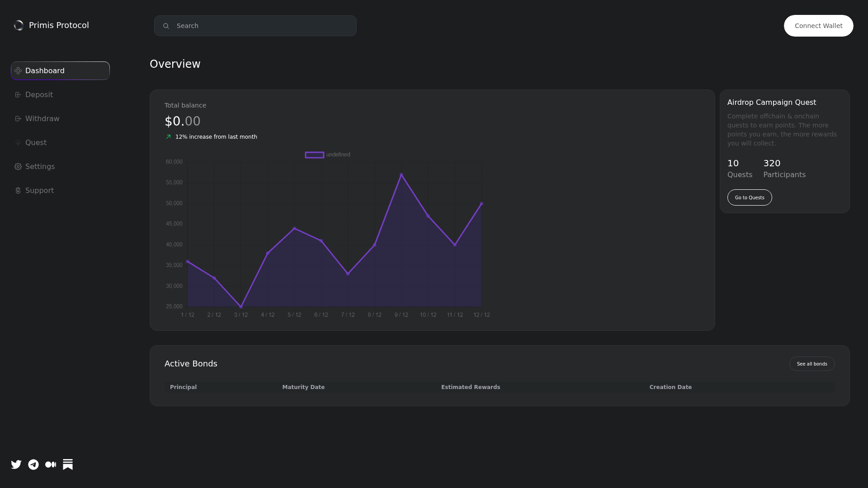
Task: Open the Telegram icon
Action: click(33, 464)
